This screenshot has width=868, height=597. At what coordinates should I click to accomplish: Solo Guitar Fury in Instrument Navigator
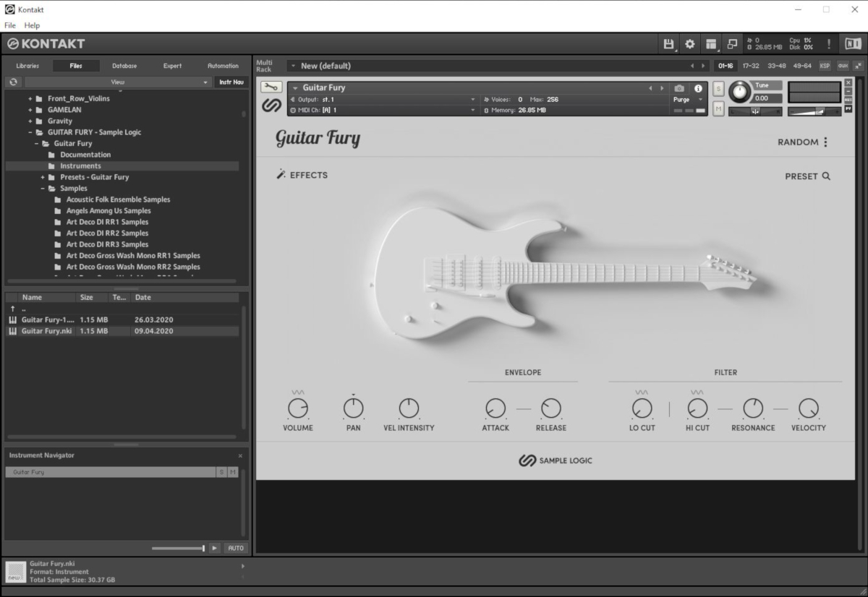point(221,472)
